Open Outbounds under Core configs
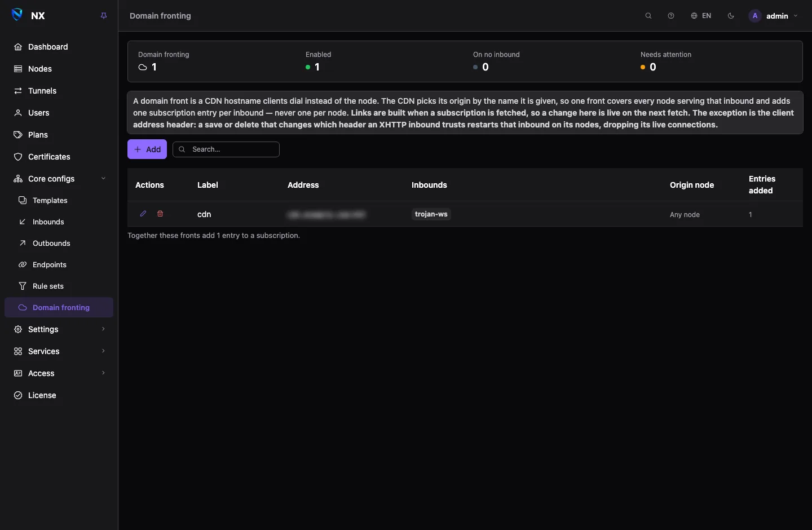Viewport: 812px width, 530px height. (x=59, y=243)
